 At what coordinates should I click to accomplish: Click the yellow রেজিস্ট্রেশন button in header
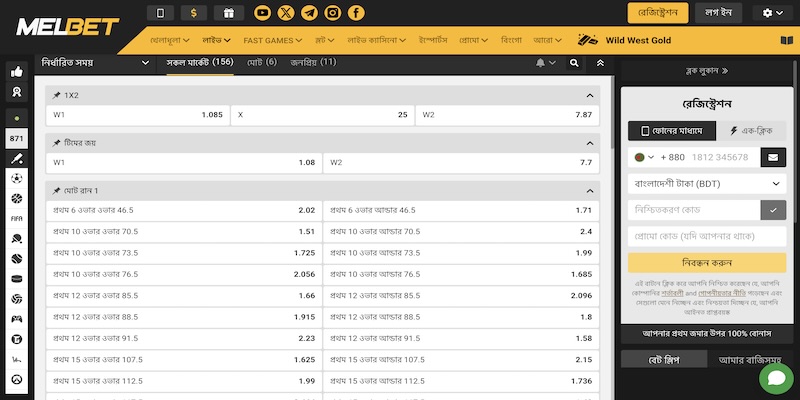pyautogui.click(x=658, y=13)
